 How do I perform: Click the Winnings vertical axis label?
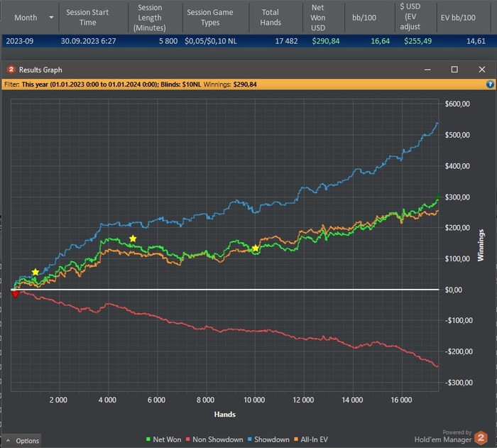tap(481, 245)
